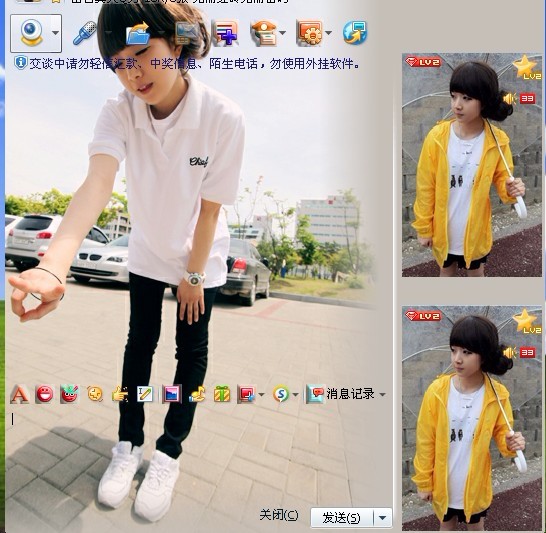Open the smiley emoticon picker
The width and height of the screenshot is (546, 533).
45,394
